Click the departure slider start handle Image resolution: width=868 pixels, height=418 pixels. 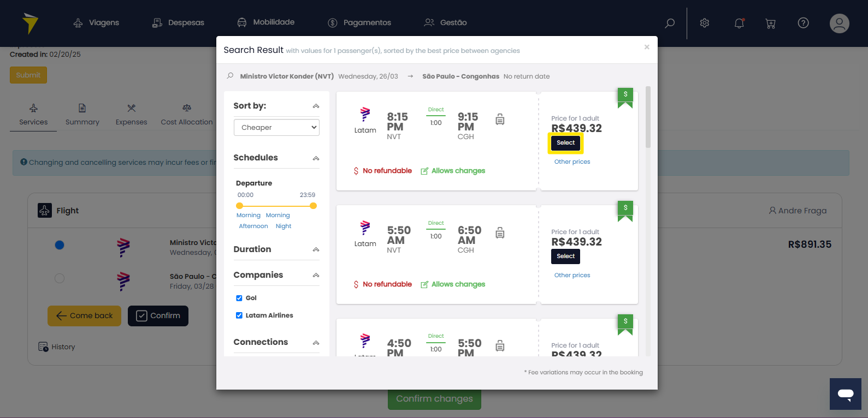(239, 206)
